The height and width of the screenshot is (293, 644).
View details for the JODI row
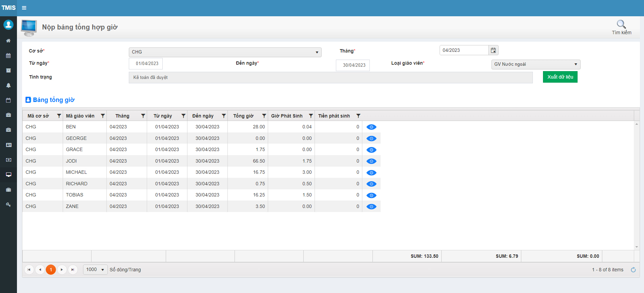tap(371, 161)
